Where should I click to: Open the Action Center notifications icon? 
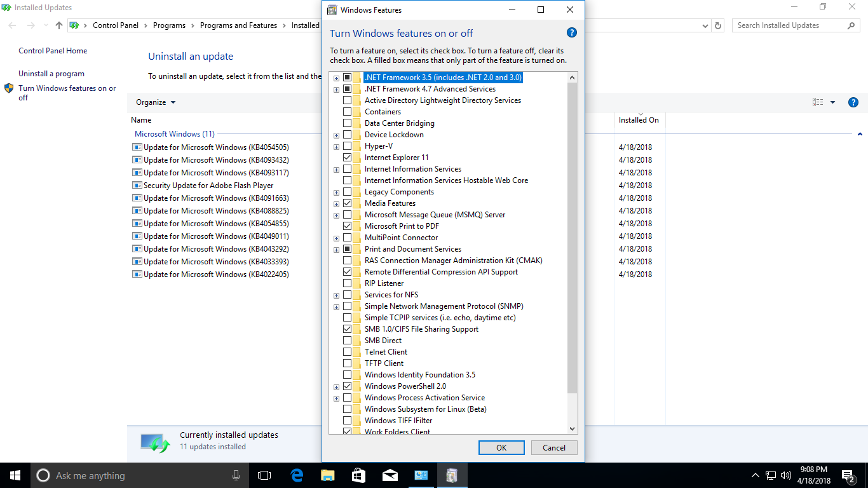point(848,475)
